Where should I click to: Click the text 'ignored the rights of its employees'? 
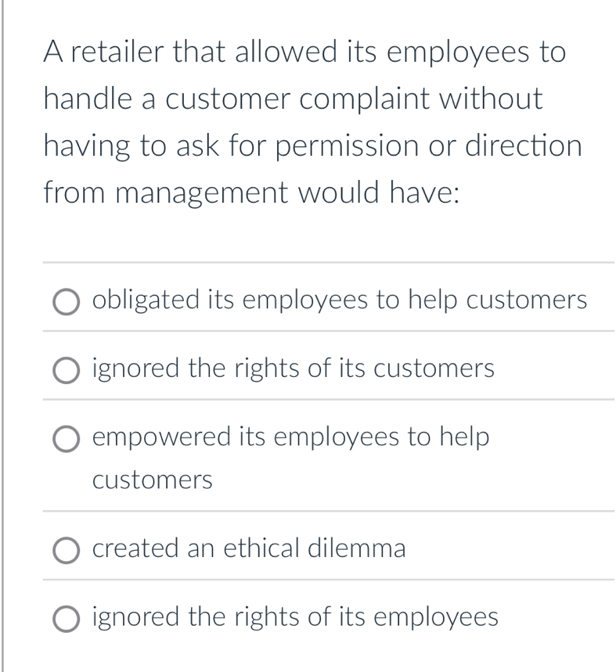[x=295, y=617]
